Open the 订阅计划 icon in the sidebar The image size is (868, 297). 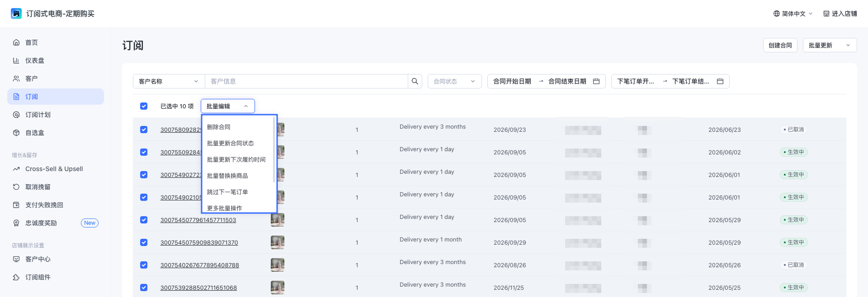16,115
